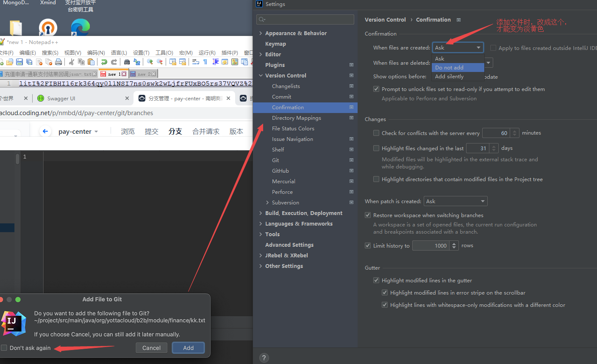Image resolution: width=597 pixels, height=364 pixels.
Task: Click Add in the Add File to Git dialog
Action: point(189,348)
